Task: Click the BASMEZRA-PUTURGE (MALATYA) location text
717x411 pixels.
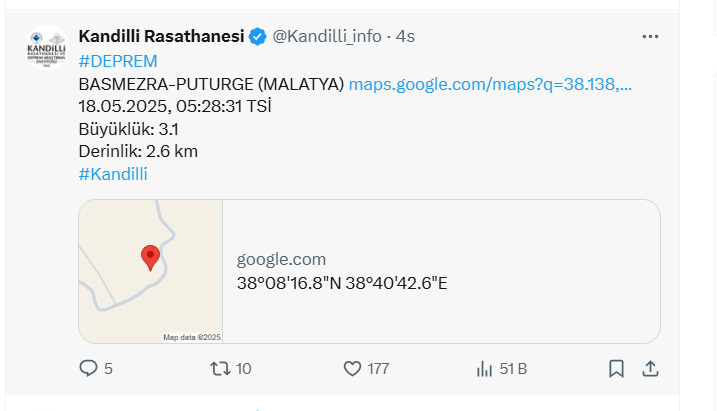Action: point(211,84)
